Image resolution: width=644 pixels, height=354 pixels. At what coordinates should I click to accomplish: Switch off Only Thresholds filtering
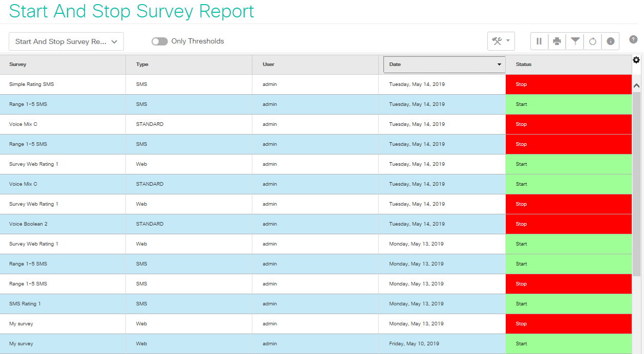pos(160,41)
